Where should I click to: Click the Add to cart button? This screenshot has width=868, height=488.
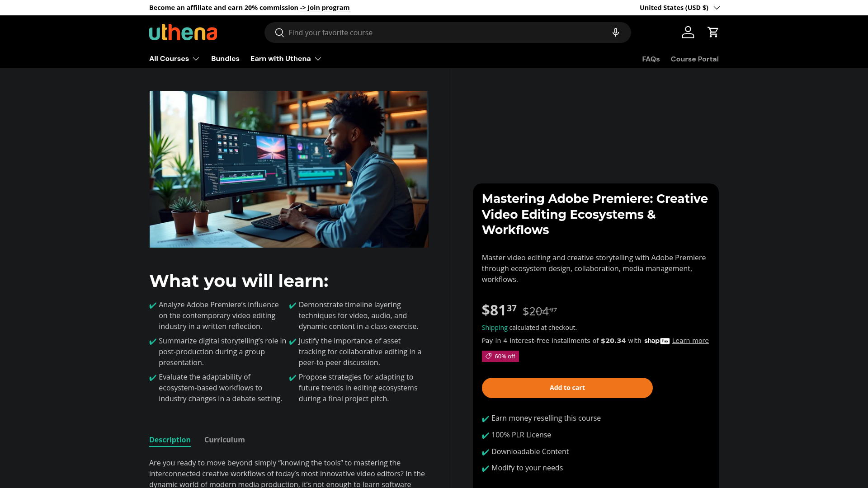click(567, 388)
